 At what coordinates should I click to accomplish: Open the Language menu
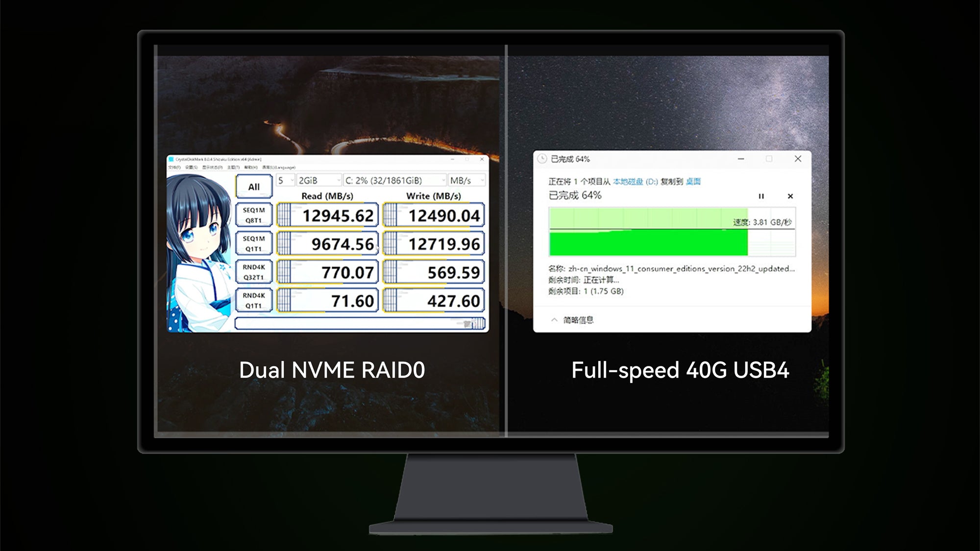(x=279, y=168)
